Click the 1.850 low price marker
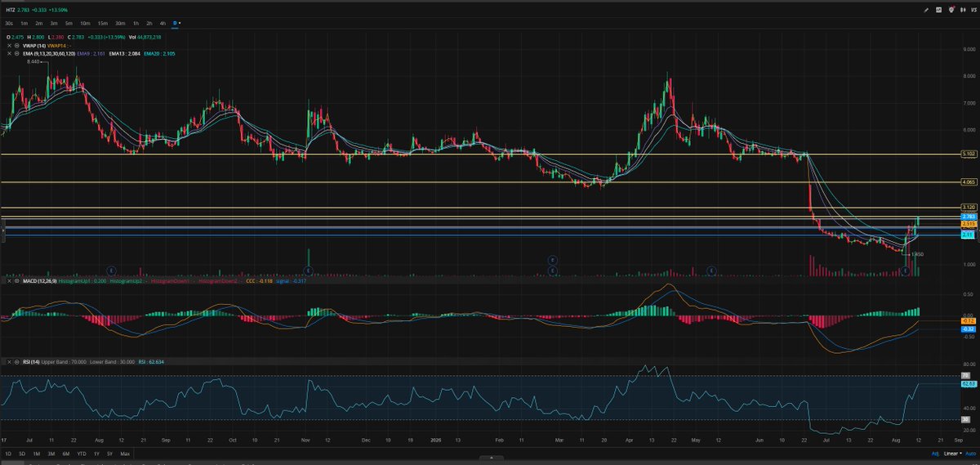Viewport: 980px width, 465px height. [917, 254]
